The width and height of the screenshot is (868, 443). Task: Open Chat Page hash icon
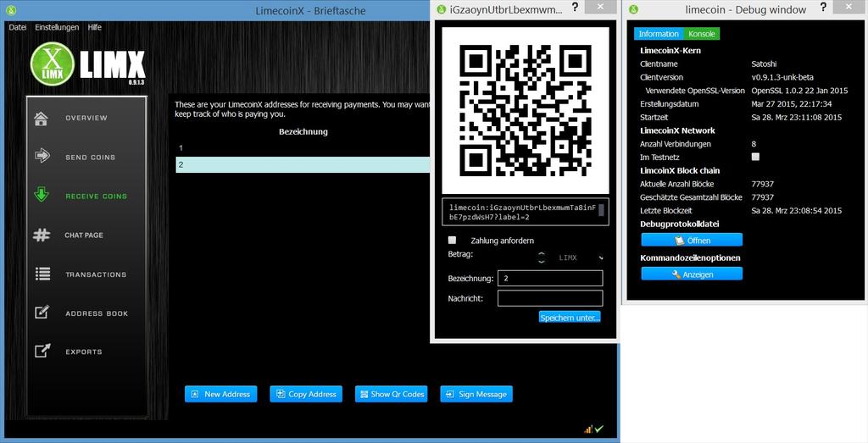[x=42, y=235]
